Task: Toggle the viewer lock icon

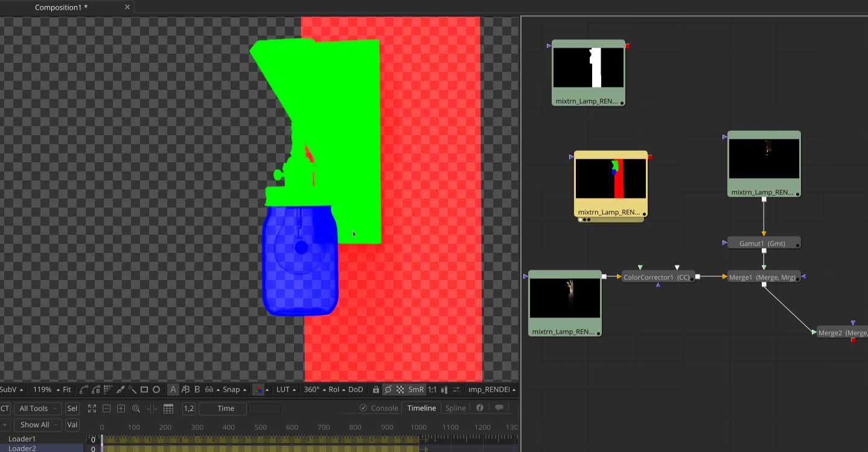Action: click(x=375, y=390)
